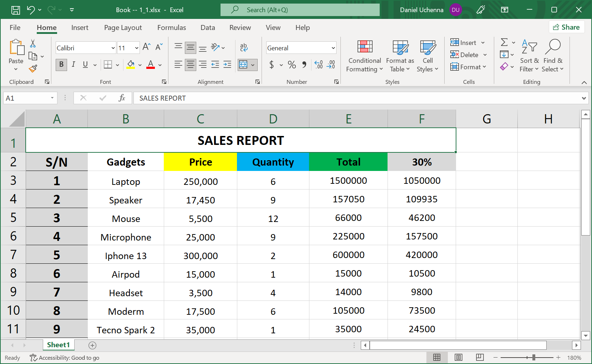Image resolution: width=592 pixels, height=364 pixels.
Task: Toggle Italic formatting button
Action: 73,65
